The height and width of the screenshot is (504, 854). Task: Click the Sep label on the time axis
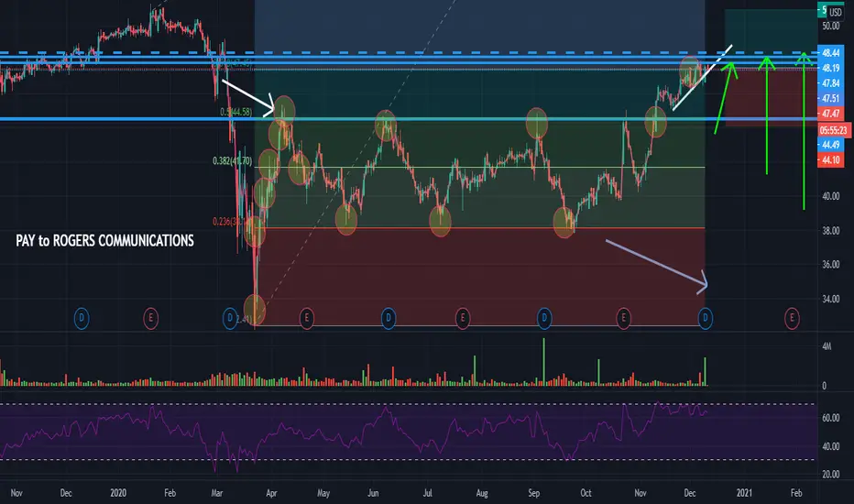click(533, 493)
